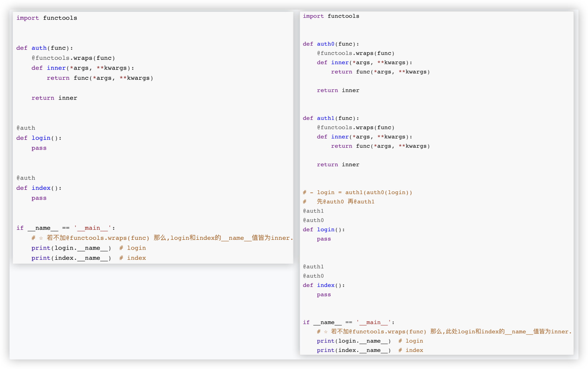
Task: Click the 'auth' function name in the left definition
Action: (39, 48)
